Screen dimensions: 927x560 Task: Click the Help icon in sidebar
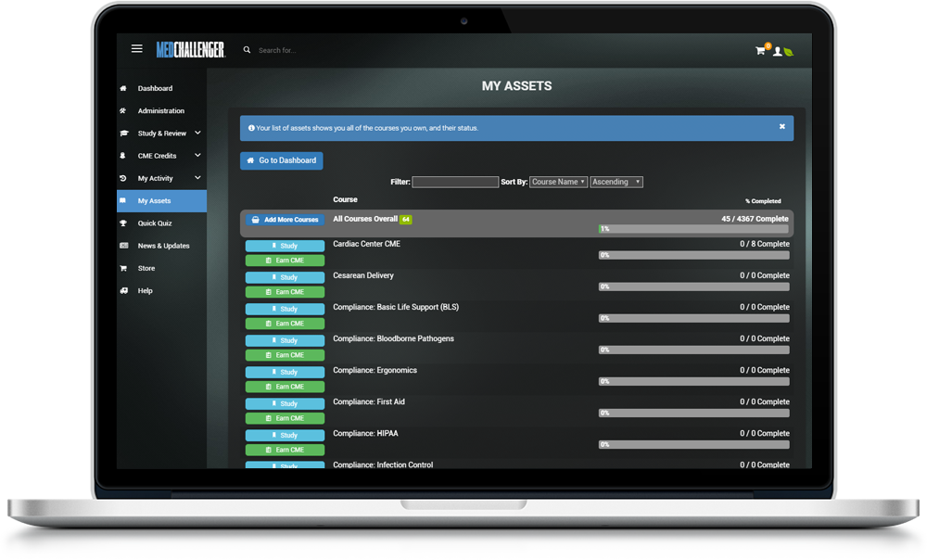point(123,291)
